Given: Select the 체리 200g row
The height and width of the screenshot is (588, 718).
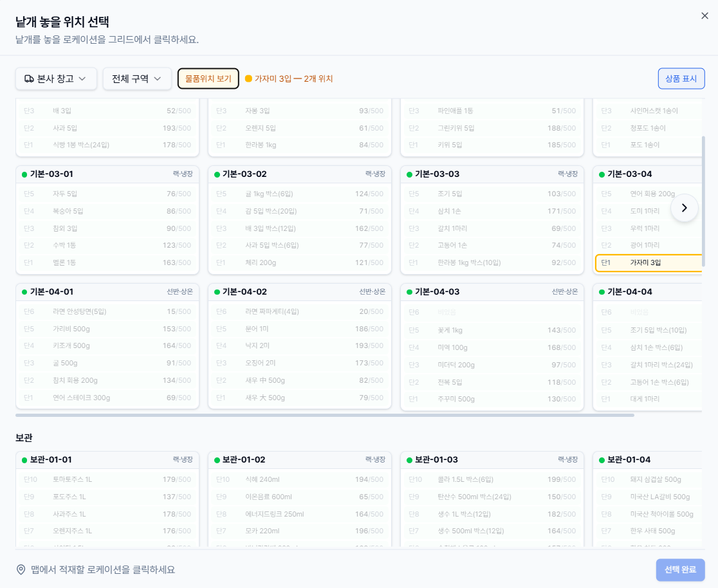Looking at the screenshot, I should pos(299,263).
